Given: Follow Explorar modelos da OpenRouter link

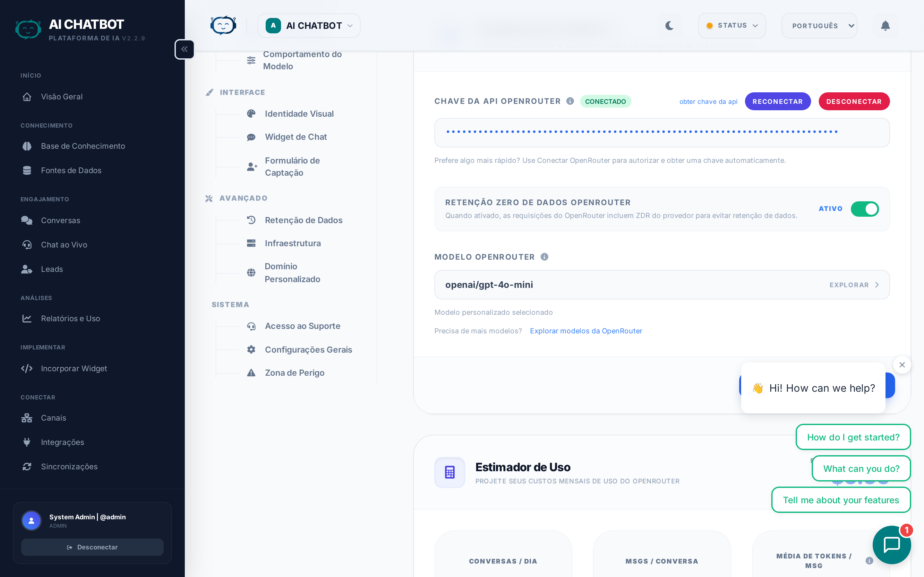Looking at the screenshot, I should pyautogui.click(x=586, y=331).
